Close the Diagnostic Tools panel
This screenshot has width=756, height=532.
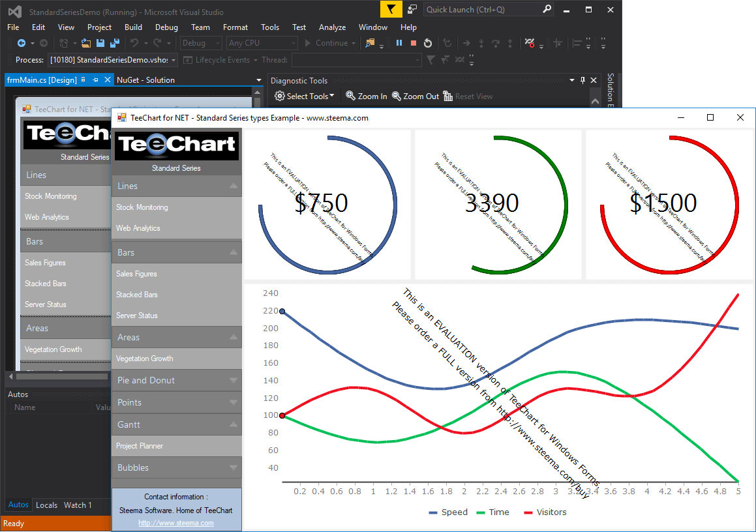point(594,80)
